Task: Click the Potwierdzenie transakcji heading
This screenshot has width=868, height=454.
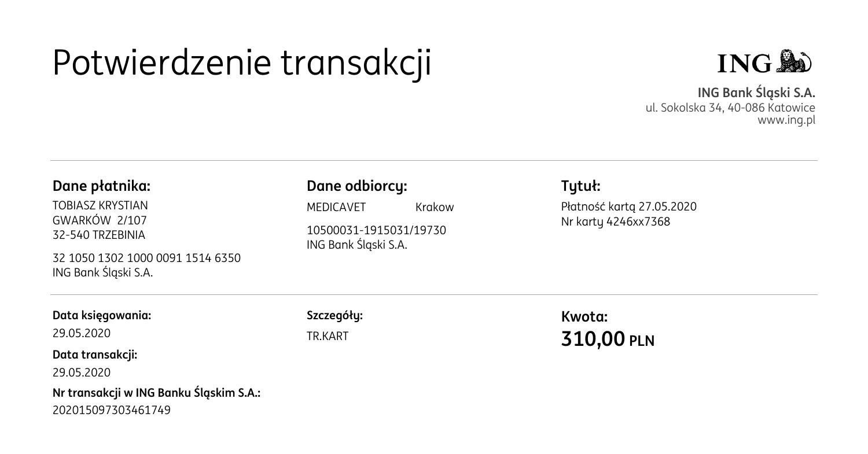Action: (x=242, y=62)
